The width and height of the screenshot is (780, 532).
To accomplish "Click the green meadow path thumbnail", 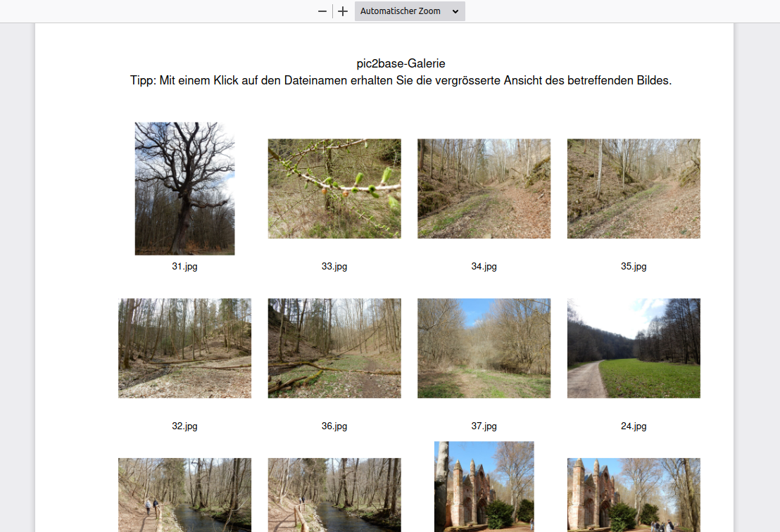I will tap(634, 348).
